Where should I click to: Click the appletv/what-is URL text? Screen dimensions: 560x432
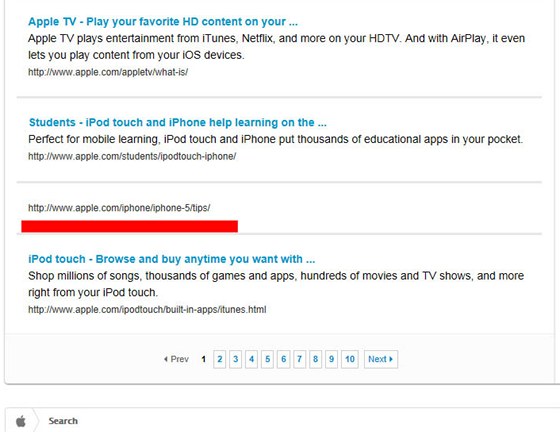108,72
